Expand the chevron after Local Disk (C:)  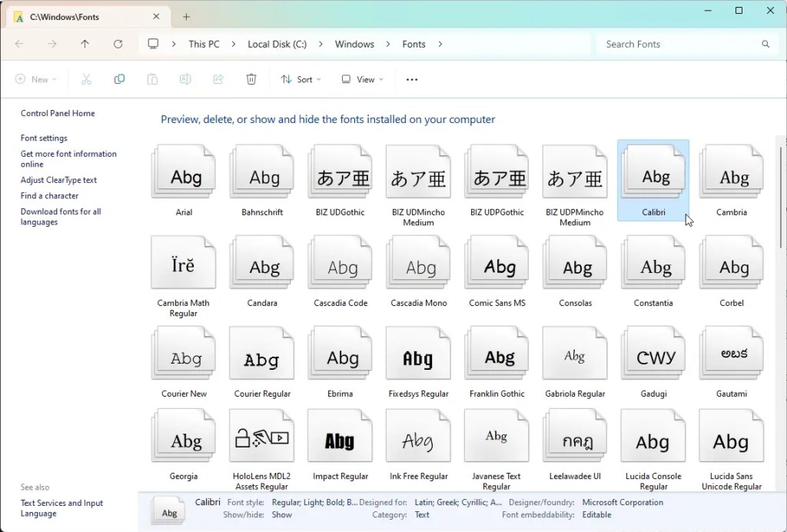tap(320, 44)
